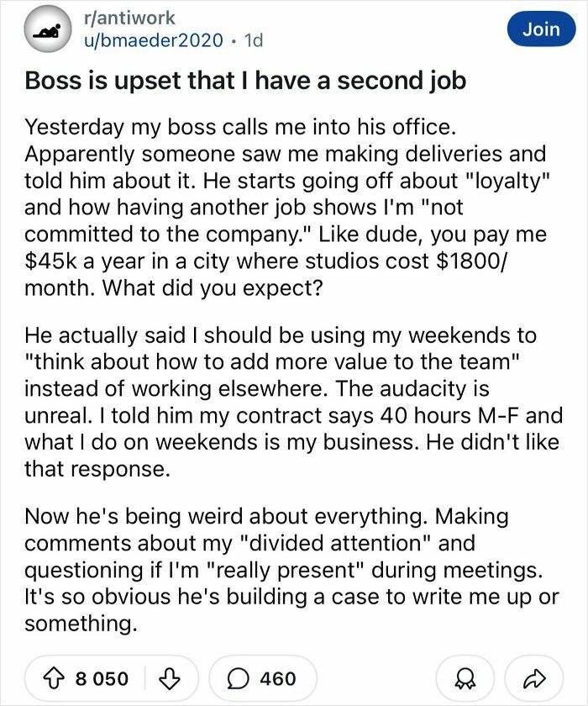Join the r/antiwork community
This screenshot has width=588, height=706.
541,29
